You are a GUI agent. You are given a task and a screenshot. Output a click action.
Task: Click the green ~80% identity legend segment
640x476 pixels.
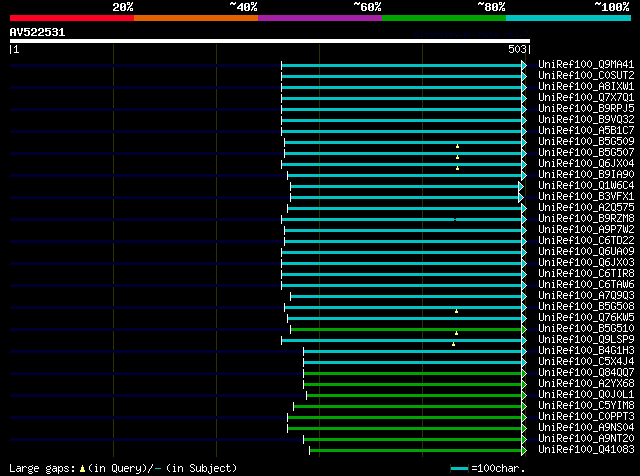(x=444, y=18)
